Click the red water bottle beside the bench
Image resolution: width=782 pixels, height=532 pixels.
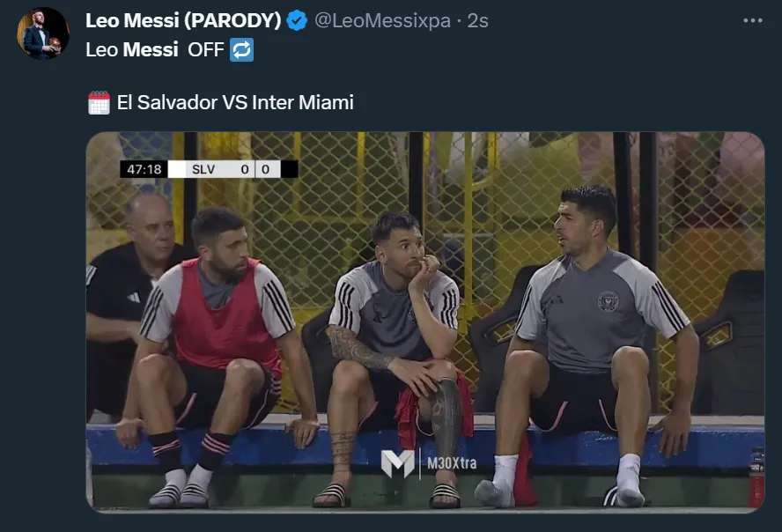757,477
